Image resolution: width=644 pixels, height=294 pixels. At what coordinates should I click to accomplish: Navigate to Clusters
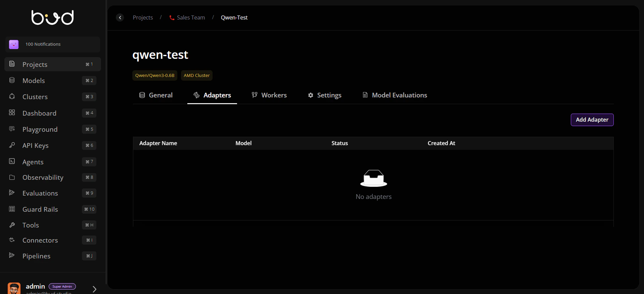click(53, 97)
